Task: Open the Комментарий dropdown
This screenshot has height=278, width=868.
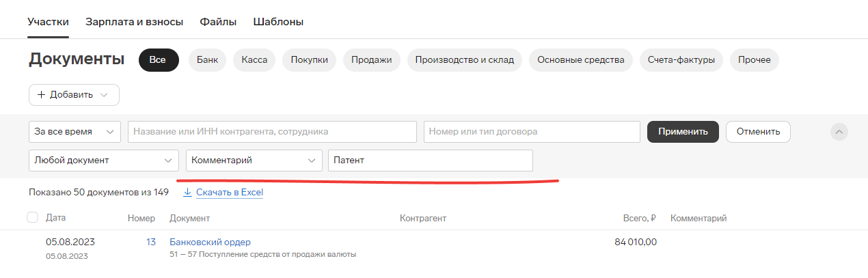Action: tap(254, 161)
